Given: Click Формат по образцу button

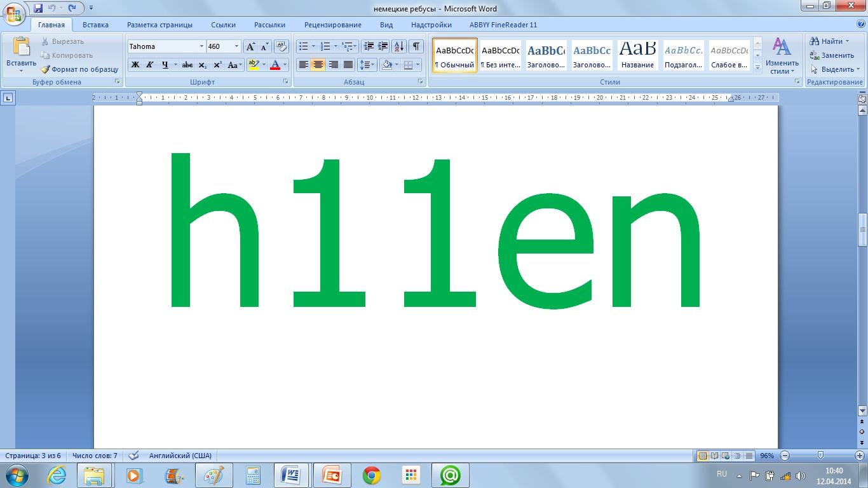Looking at the screenshot, I should coord(79,69).
